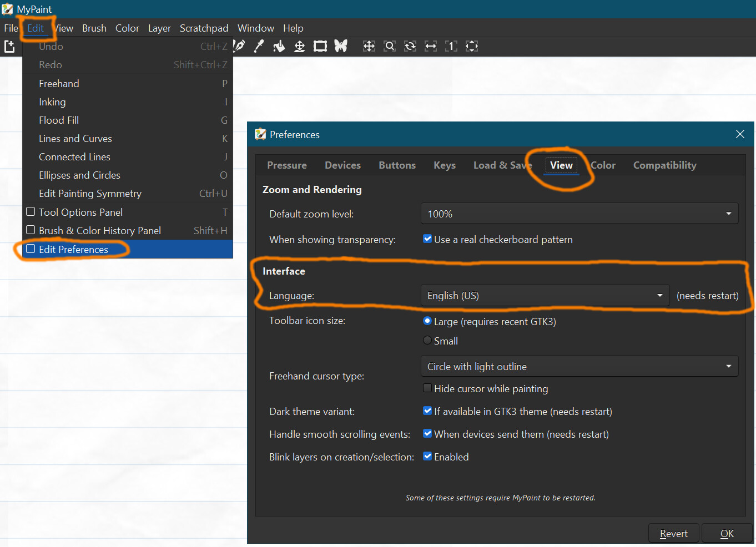Open Language English (US) dropdown

tap(545, 296)
